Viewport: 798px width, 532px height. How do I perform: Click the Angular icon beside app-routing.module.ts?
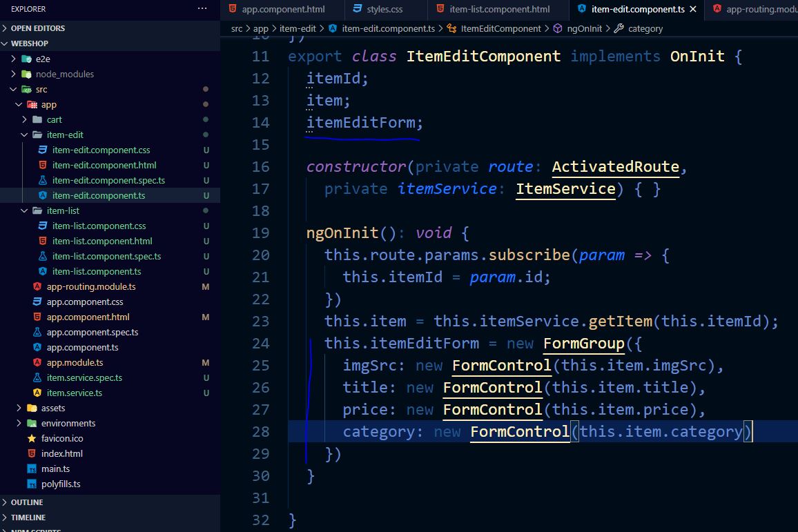(39, 286)
